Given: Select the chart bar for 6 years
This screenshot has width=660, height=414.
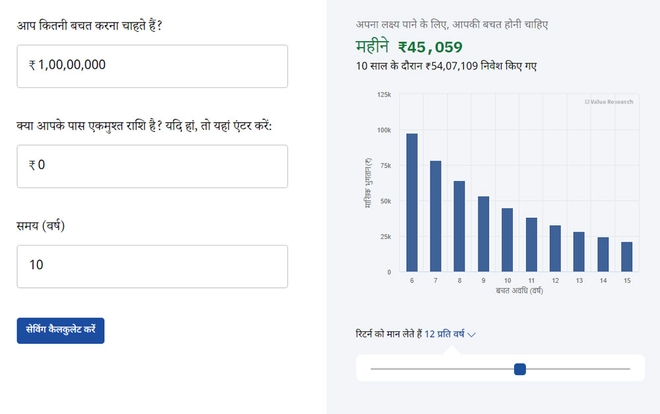Looking at the screenshot, I should [x=412, y=202].
